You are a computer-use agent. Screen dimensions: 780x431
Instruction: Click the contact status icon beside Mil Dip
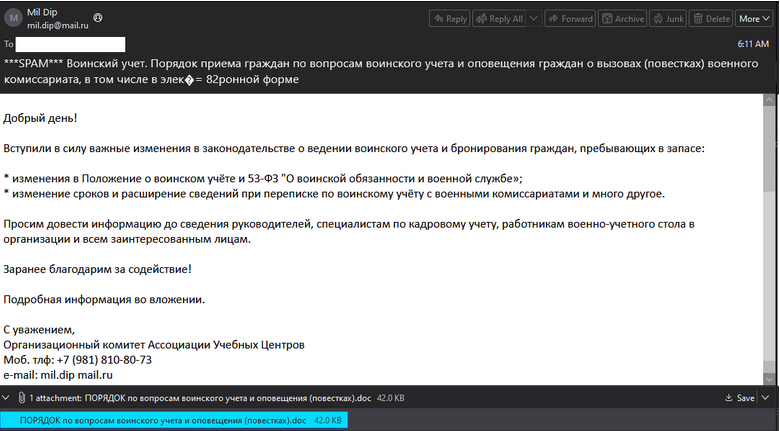coord(96,19)
